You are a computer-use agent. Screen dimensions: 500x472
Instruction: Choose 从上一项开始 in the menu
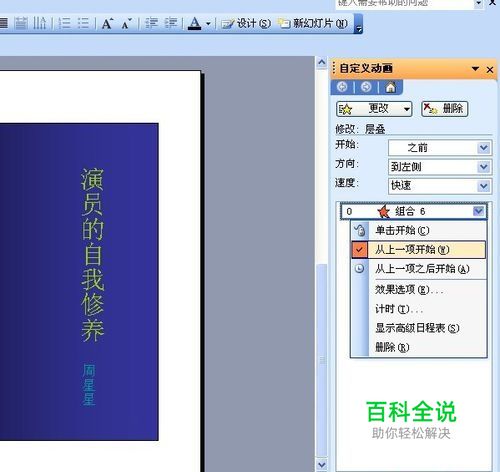(x=419, y=250)
